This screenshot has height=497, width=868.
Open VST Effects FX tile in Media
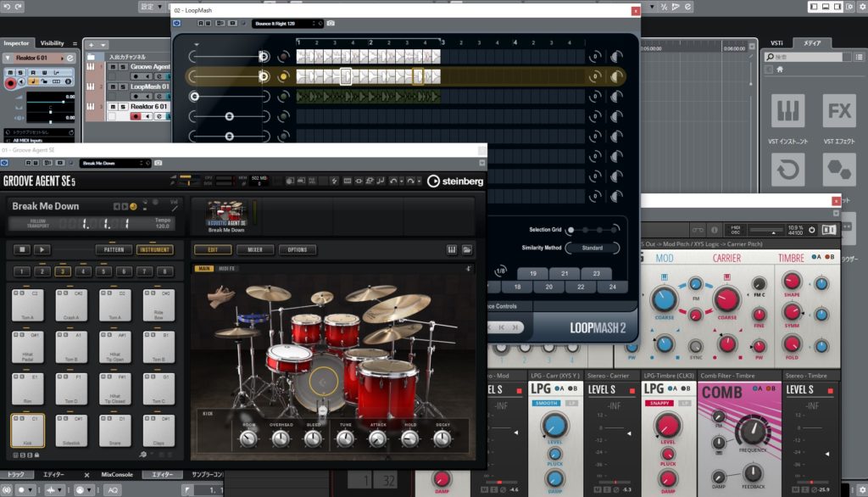pyautogui.click(x=839, y=111)
